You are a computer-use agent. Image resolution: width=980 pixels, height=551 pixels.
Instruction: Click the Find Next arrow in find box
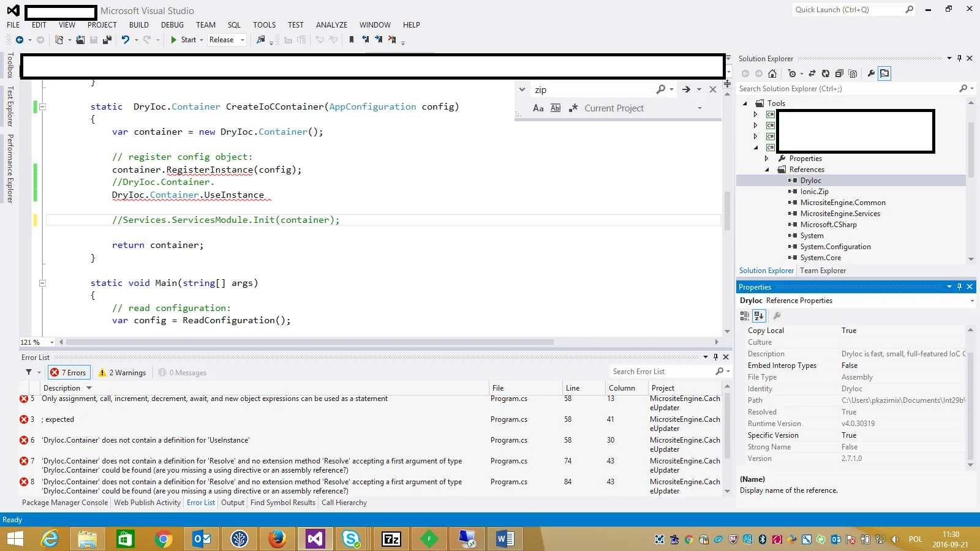(686, 89)
